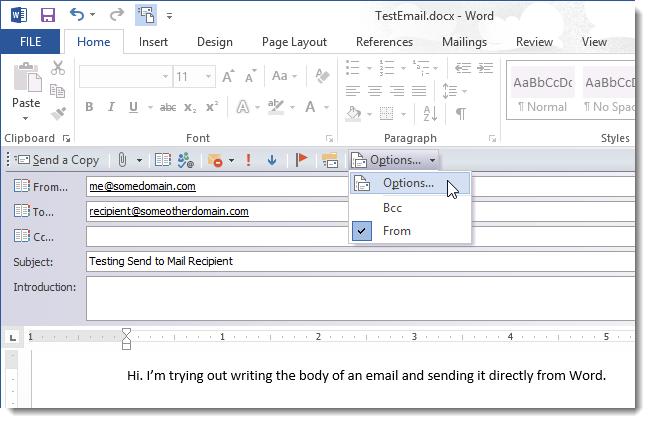
Task: Show paragraph marks with pilcrow icon
Action: 461,113
